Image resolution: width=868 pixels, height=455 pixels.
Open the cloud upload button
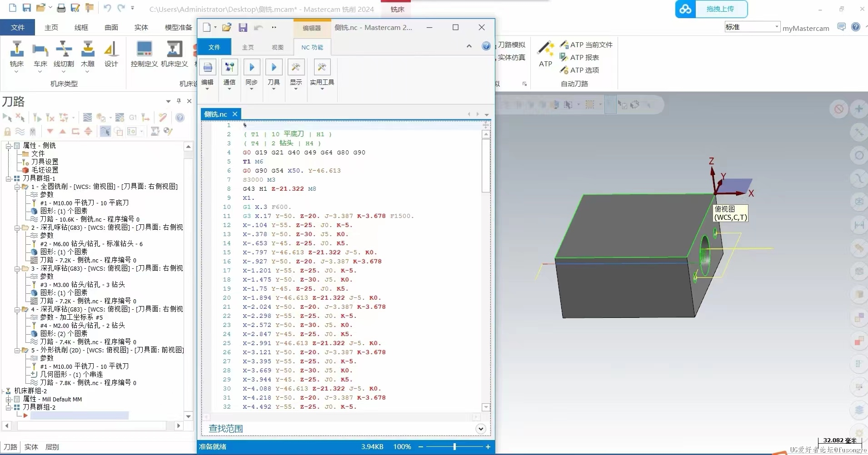[x=711, y=9]
